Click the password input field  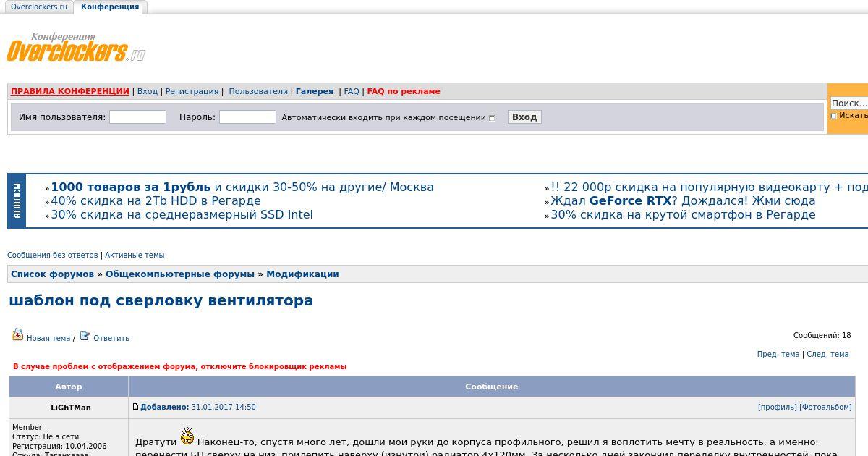(x=247, y=117)
